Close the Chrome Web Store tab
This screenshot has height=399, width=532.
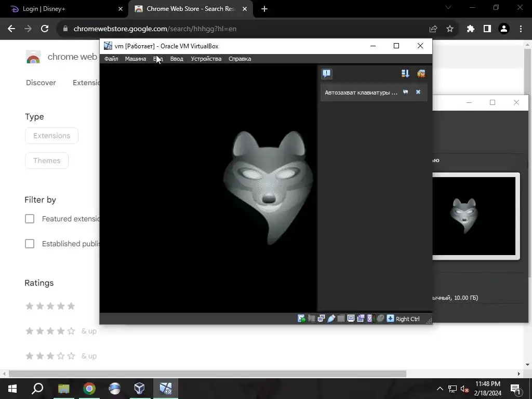point(245,9)
